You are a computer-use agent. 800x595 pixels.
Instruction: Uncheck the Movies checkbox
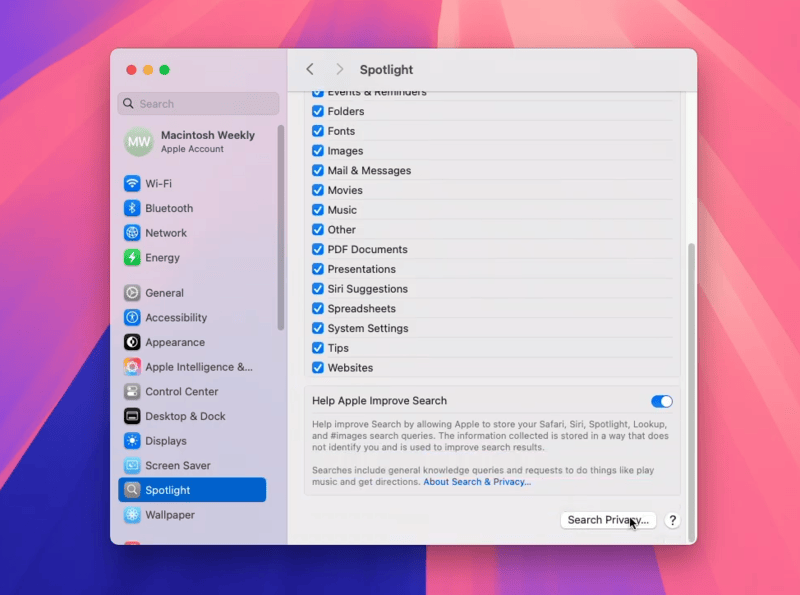318,190
